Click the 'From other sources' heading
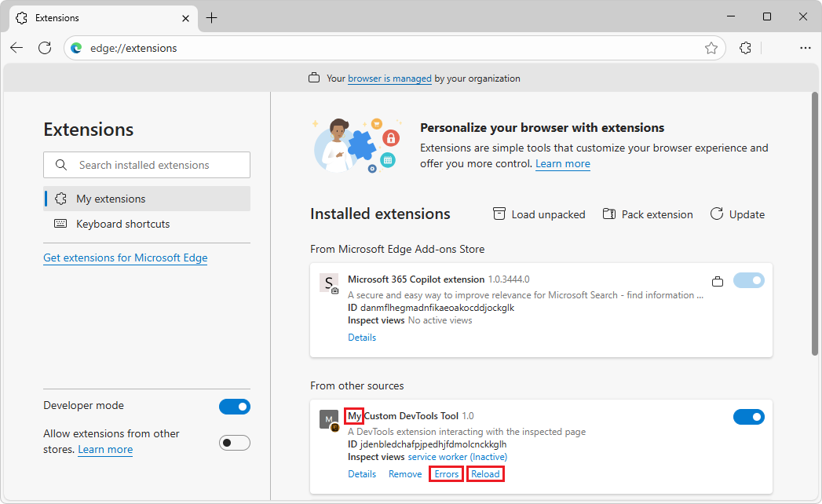 [357, 385]
